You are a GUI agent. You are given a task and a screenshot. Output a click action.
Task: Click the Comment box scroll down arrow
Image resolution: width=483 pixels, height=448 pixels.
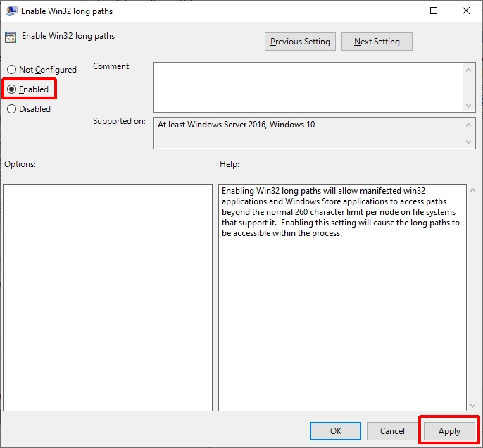470,105
